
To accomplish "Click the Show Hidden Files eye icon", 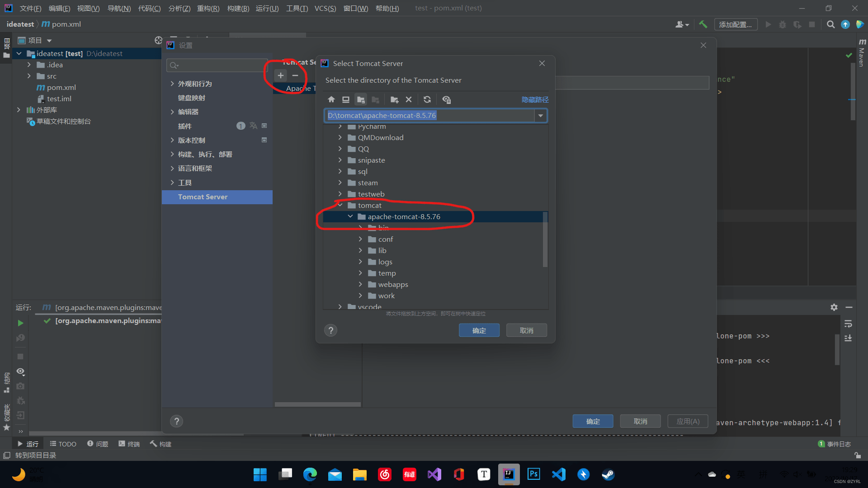I will point(447,99).
